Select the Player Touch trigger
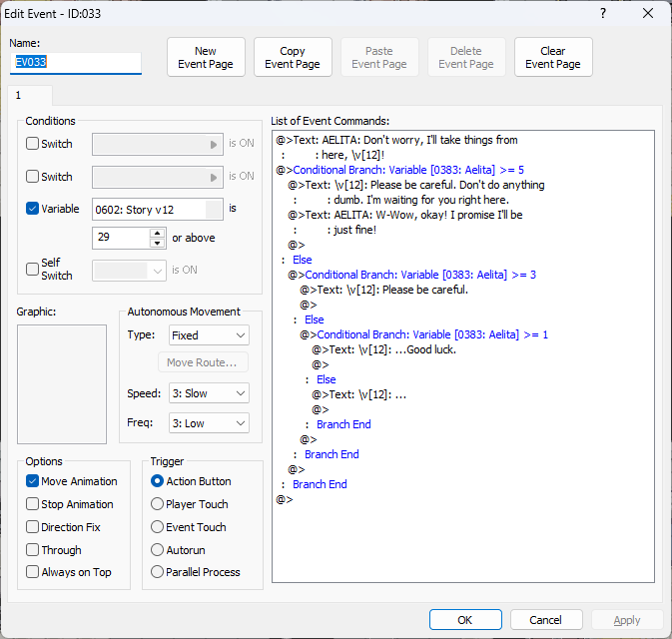 158,503
